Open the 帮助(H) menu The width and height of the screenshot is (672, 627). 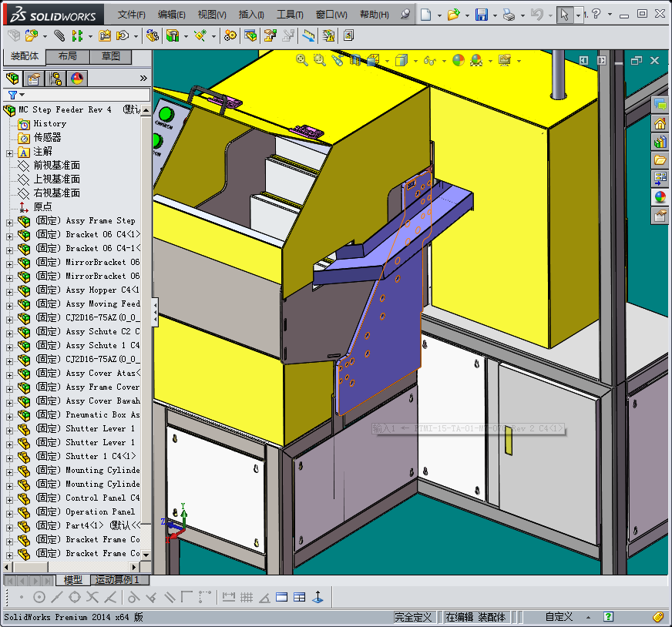374,15
